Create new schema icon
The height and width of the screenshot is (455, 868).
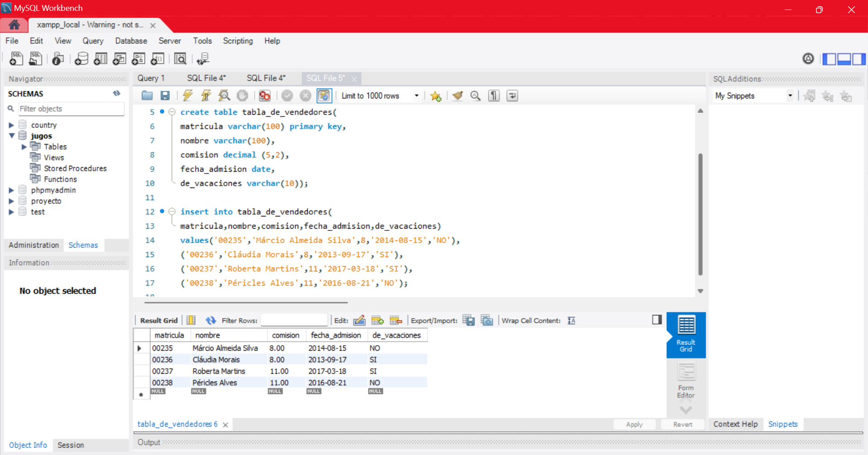click(x=81, y=59)
